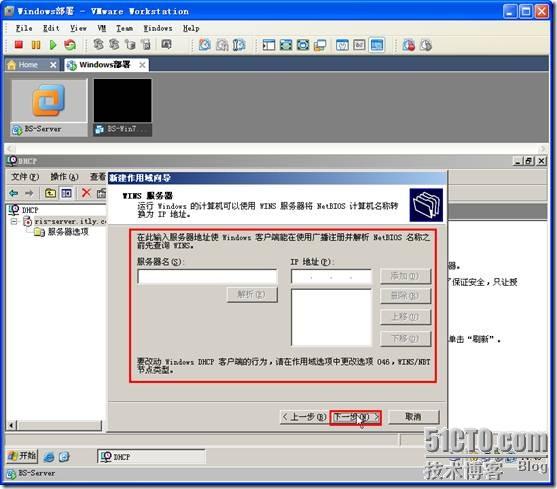Select the BS-Server thumbnail

[49, 108]
